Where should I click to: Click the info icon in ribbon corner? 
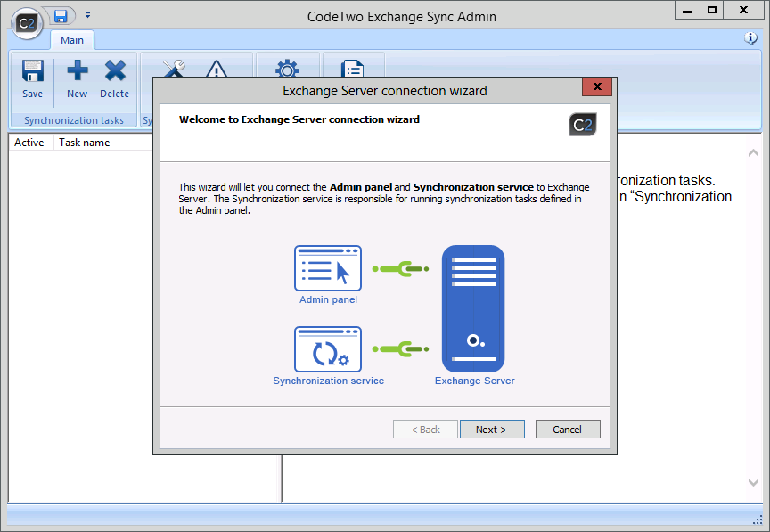click(750, 37)
